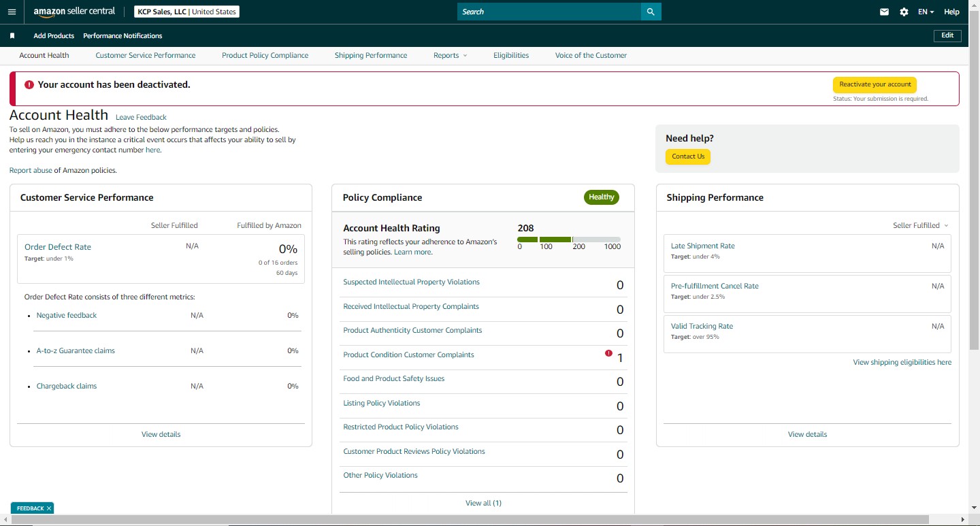The image size is (980, 526).
Task: Open Restricted Product Policy Violations
Action: (401, 427)
